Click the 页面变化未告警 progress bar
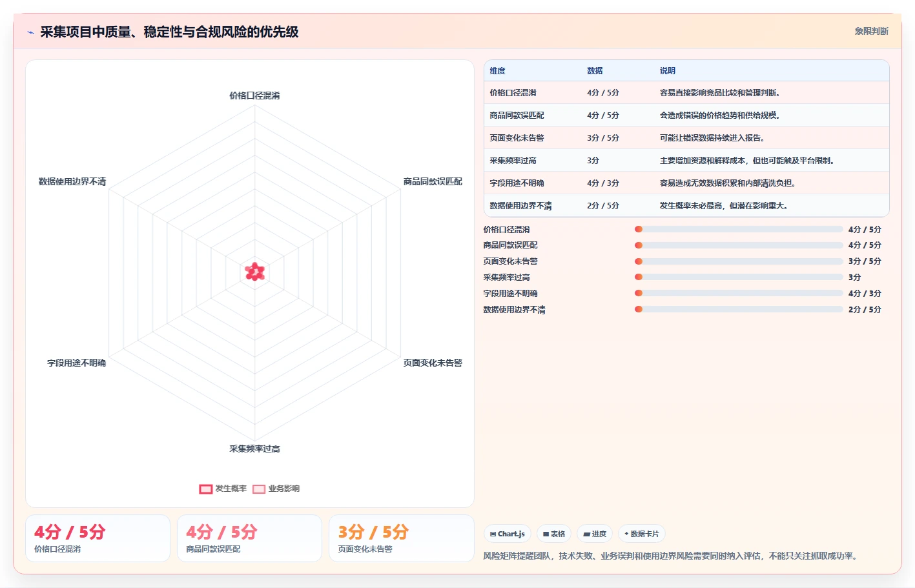915x588 pixels. tap(739, 261)
